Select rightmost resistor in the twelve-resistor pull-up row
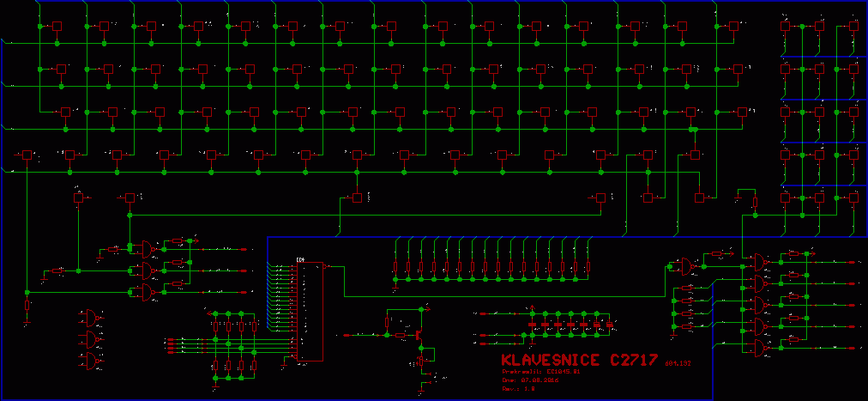Screen dimensions: 868x401 (x=588, y=268)
